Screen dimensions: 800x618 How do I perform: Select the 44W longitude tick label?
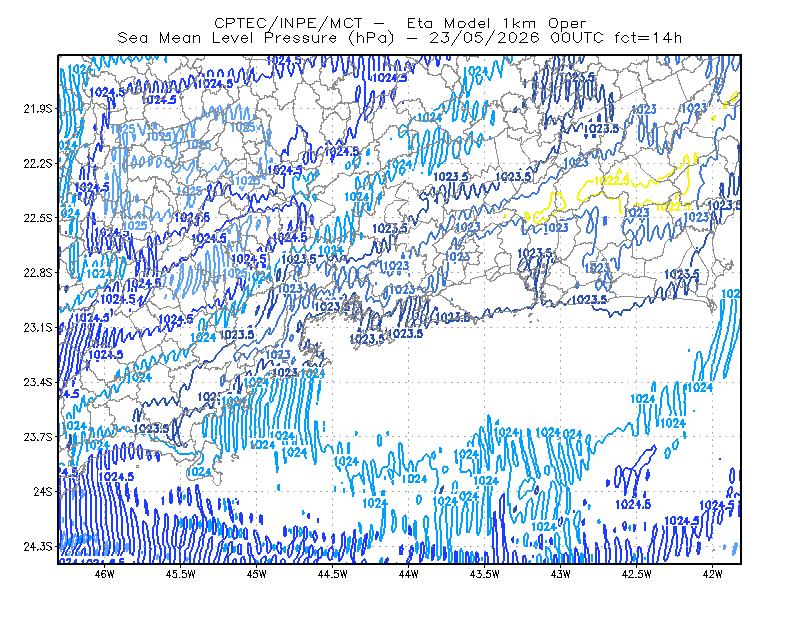point(408,574)
